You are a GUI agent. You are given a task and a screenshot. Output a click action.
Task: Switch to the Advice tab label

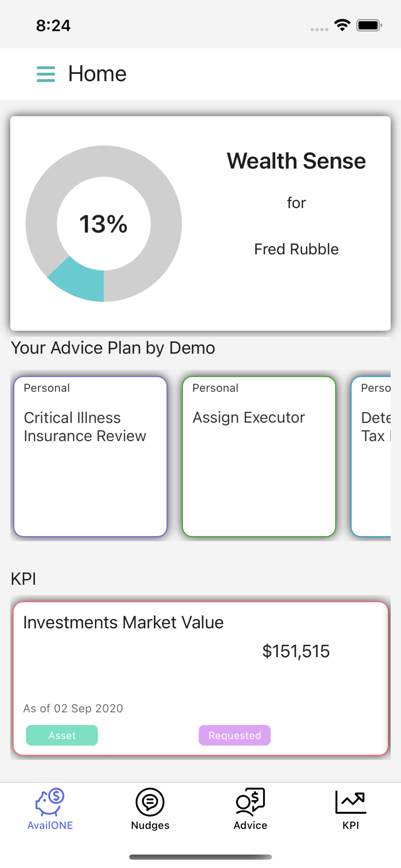pyautogui.click(x=250, y=825)
